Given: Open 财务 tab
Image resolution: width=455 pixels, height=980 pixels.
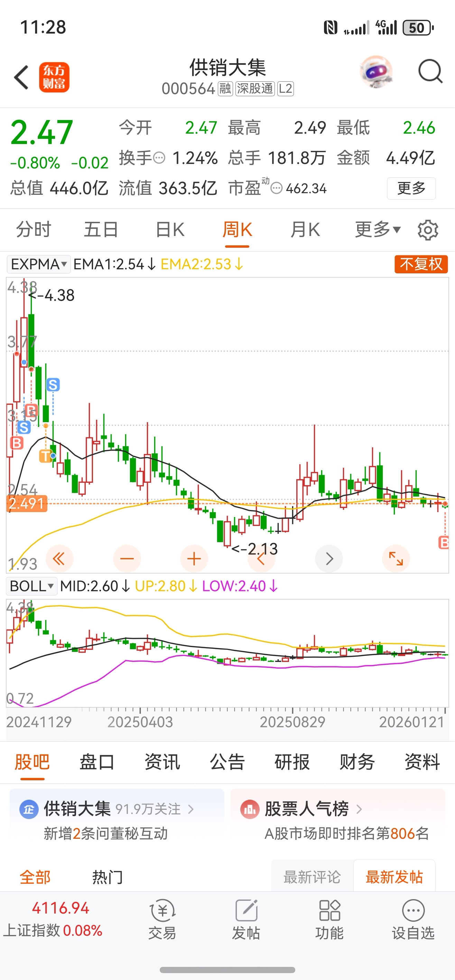Looking at the screenshot, I should coord(357,762).
